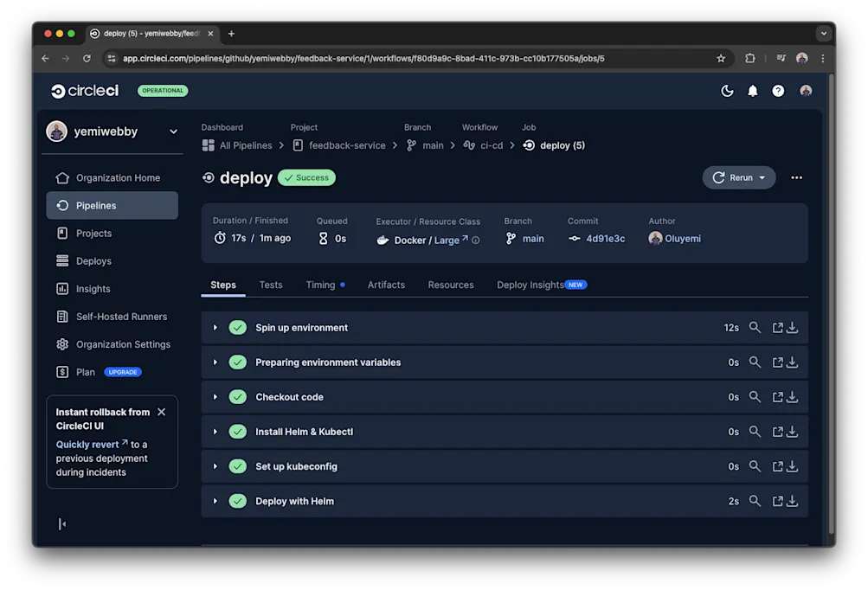Expand the Install Helm & Kubectl step

click(x=215, y=431)
